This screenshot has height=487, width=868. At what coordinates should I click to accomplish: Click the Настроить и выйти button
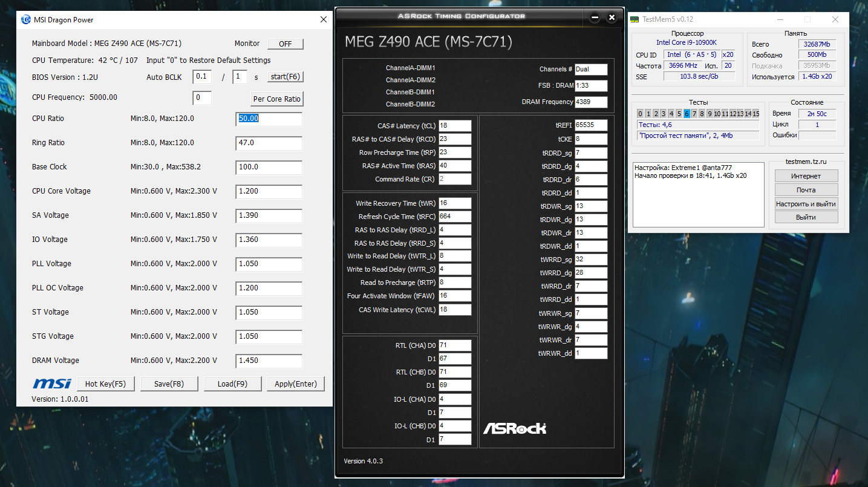click(806, 204)
